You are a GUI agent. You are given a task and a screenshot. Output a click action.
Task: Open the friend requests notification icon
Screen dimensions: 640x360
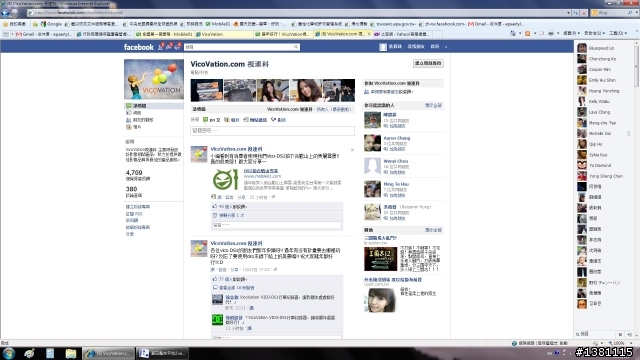pyautogui.click(x=160, y=47)
